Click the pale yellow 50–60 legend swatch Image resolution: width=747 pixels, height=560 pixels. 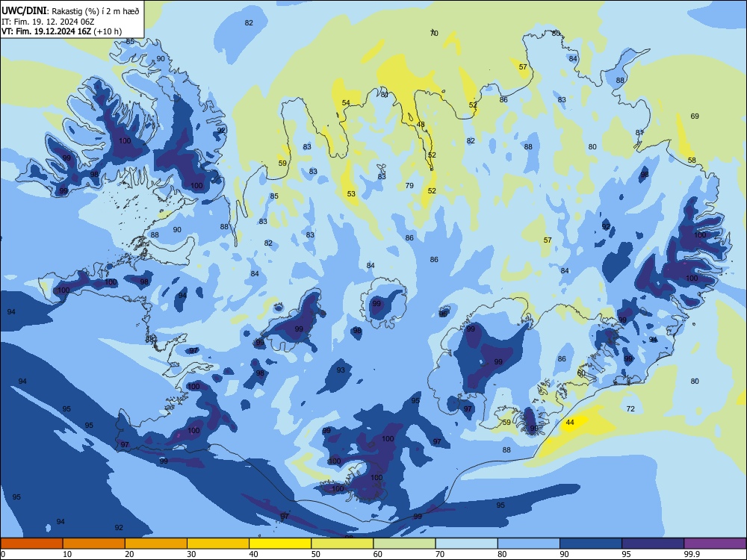[x=342, y=544]
